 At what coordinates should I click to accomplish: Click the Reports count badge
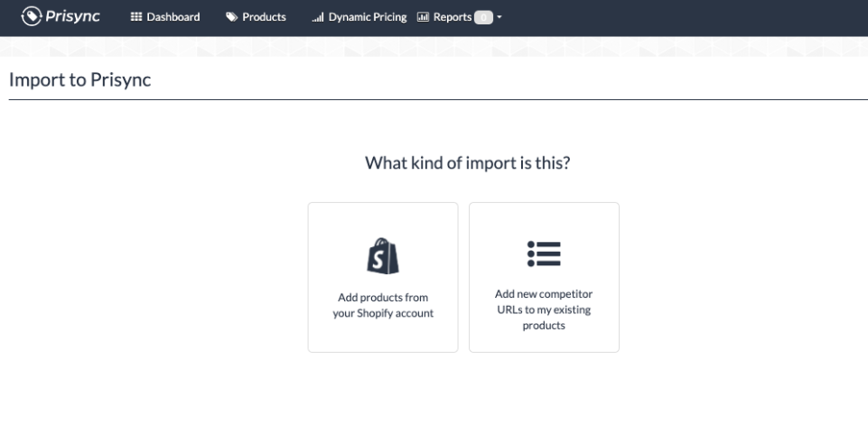(x=483, y=18)
